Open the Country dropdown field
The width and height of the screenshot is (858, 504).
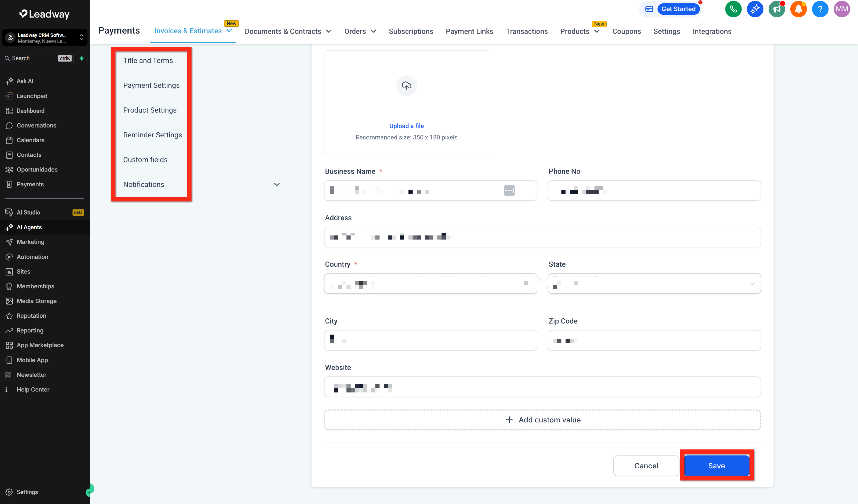[430, 283]
